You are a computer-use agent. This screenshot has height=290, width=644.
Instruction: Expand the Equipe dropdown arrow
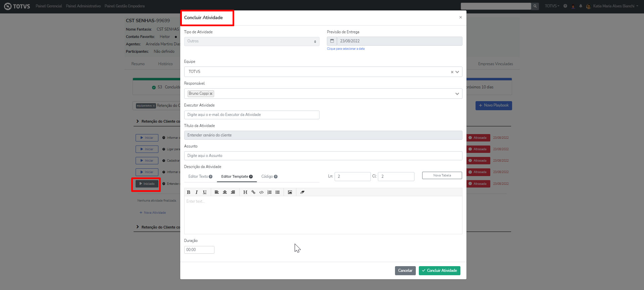click(457, 72)
